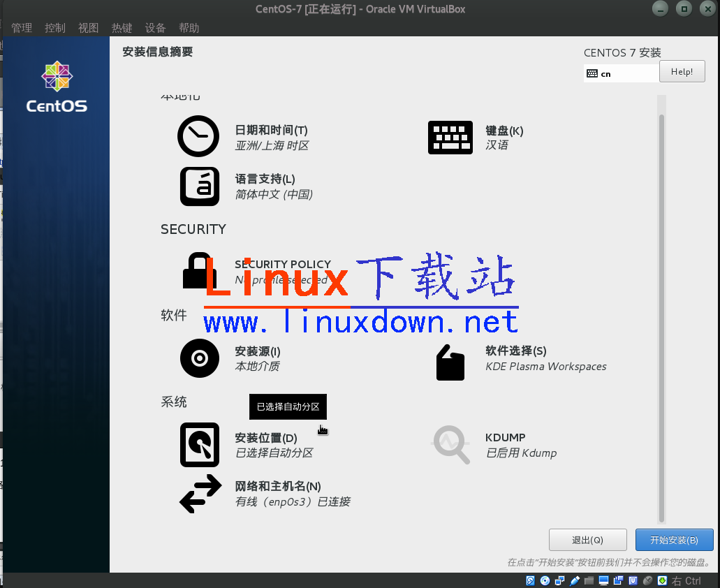Open the KDUMP magnifier icon

click(x=451, y=444)
